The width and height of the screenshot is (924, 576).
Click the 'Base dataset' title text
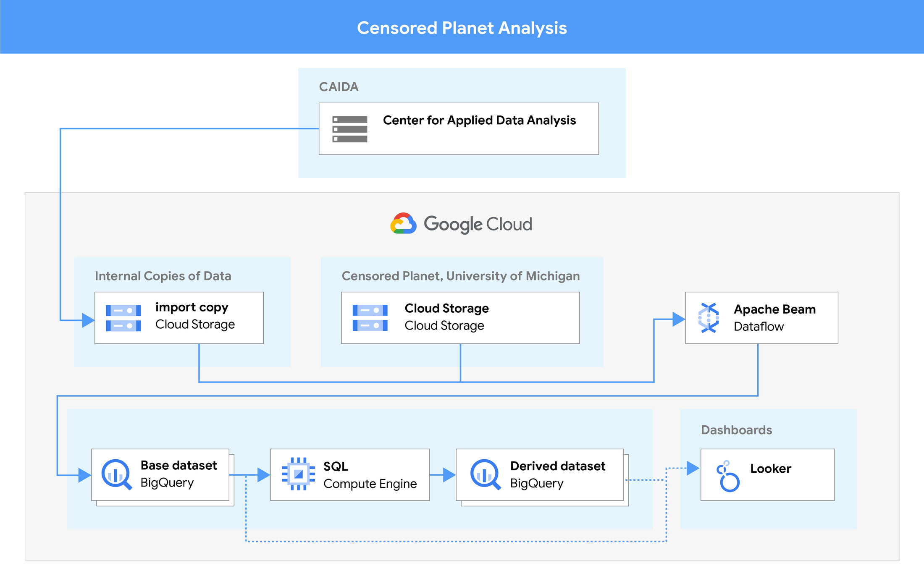179,466
